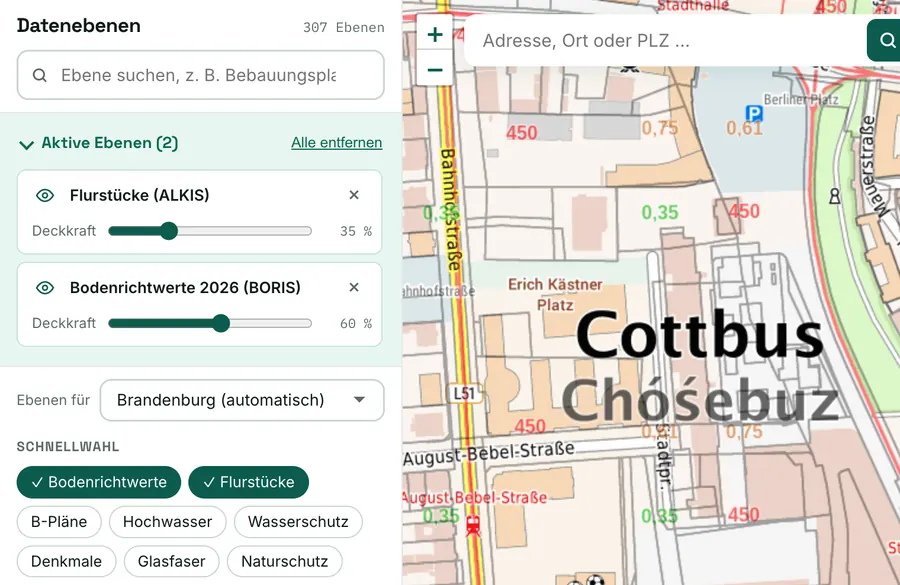Enable the Naturschutz quick chip
Image resolution: width=900 pixels, height=585 pixels.
pos(285,561)
